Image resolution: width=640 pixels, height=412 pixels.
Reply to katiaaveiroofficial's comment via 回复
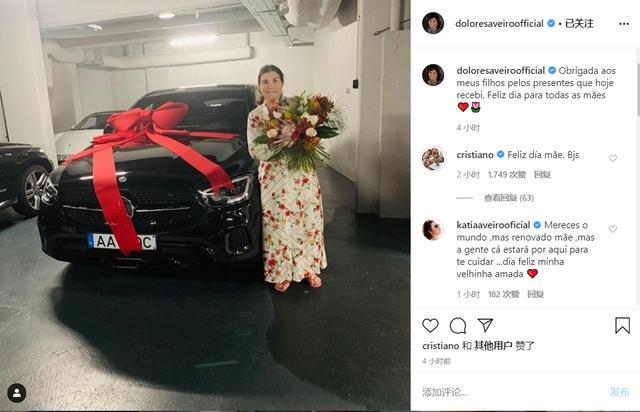[x=536, y=294]
